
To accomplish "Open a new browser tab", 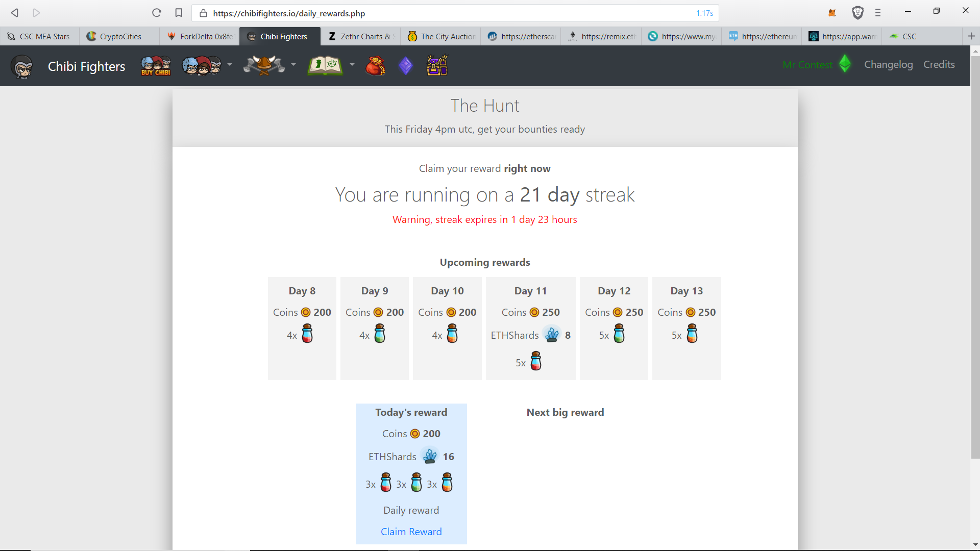I will coord(971,36).
